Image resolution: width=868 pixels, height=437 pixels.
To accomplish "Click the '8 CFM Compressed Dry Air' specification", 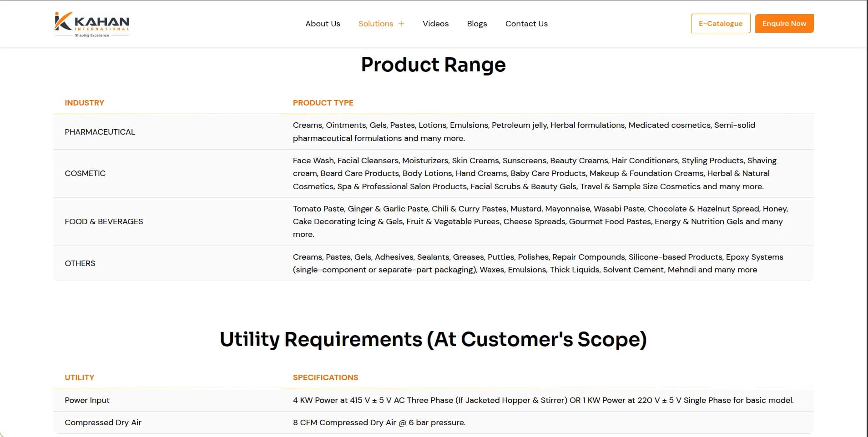I will point(379,422).
